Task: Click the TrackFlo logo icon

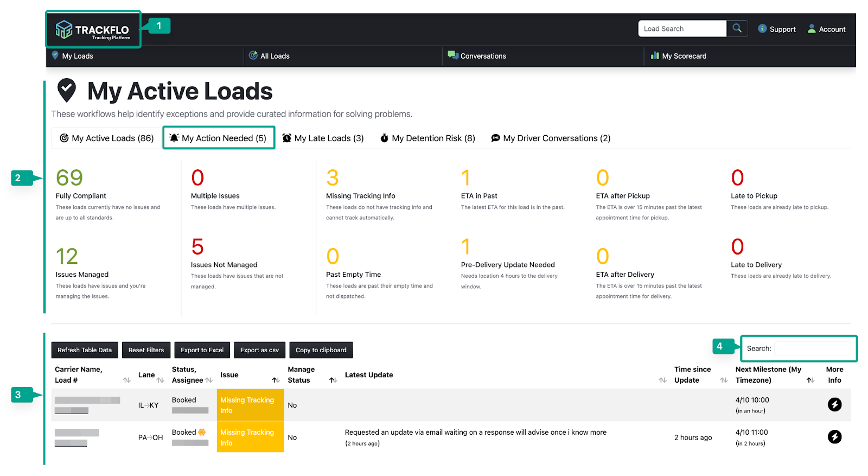Action: [x=64, y=29]
